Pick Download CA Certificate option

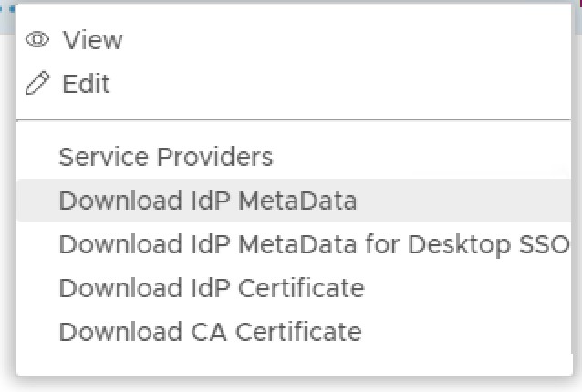[x=210, y=332]
